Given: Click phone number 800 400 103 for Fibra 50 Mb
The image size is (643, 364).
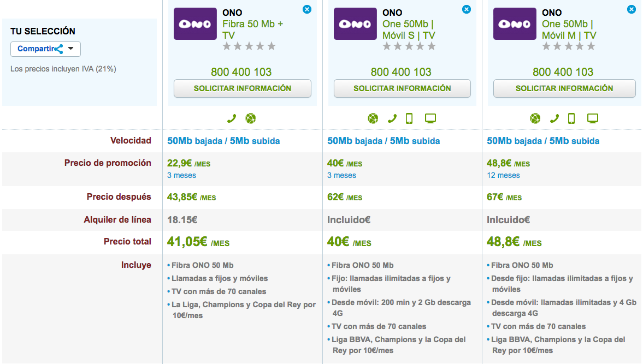Looking at the screenshot, I should [x=241, y=72].
